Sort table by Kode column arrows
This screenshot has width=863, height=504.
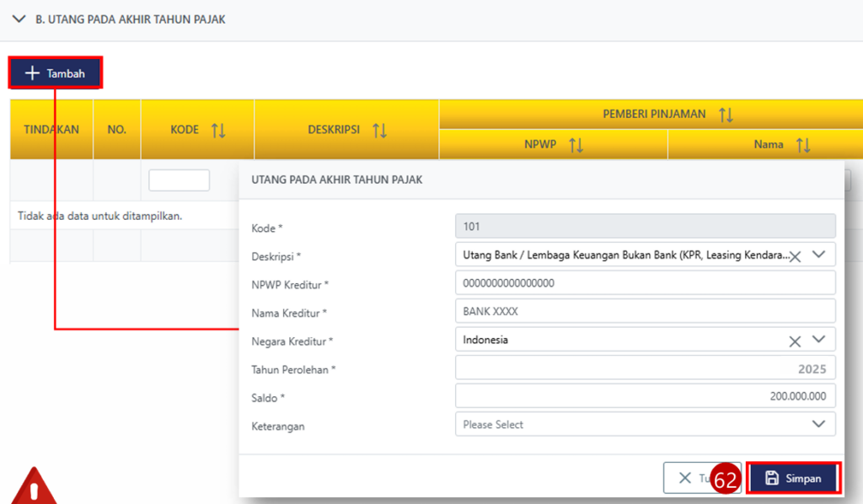coord(218,130)
